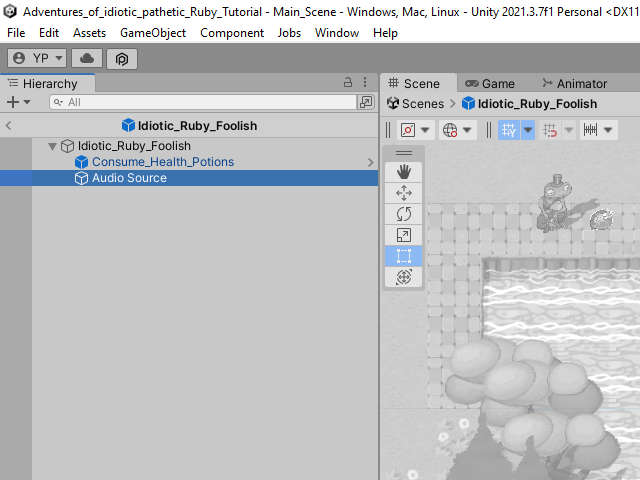
Task: Select the Consume_Health_Potions child object
Action: click(x=162, y=162)
